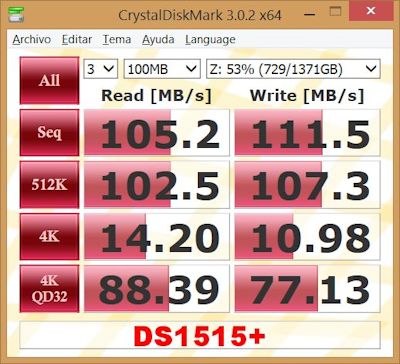Select the Seq write result 111.5
Image resolution: width=400 pixels, height=364 pixels.
pos(307,132)
